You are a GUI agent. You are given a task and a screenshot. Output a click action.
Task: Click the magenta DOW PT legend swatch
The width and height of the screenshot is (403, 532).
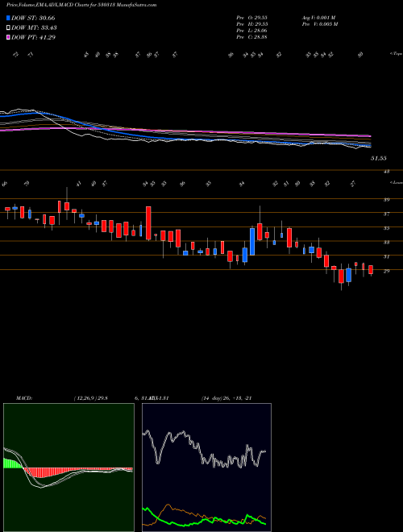(8, 37)
